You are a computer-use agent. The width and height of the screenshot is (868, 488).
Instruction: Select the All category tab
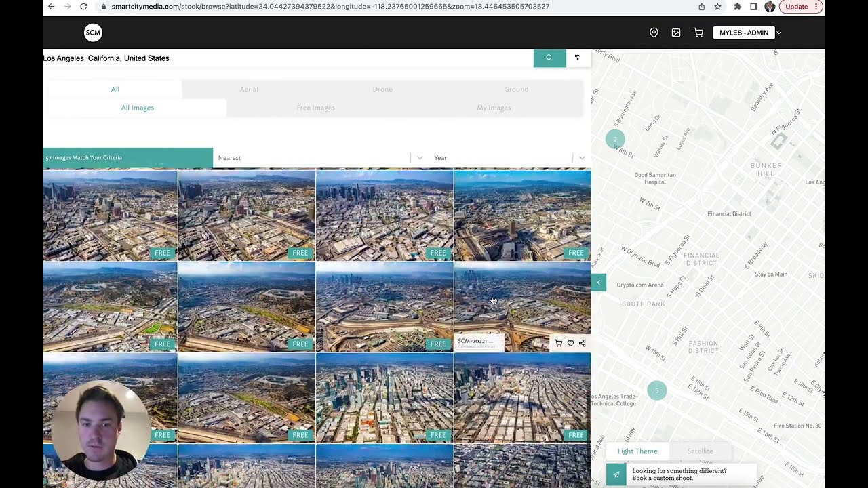coord(115,89)
